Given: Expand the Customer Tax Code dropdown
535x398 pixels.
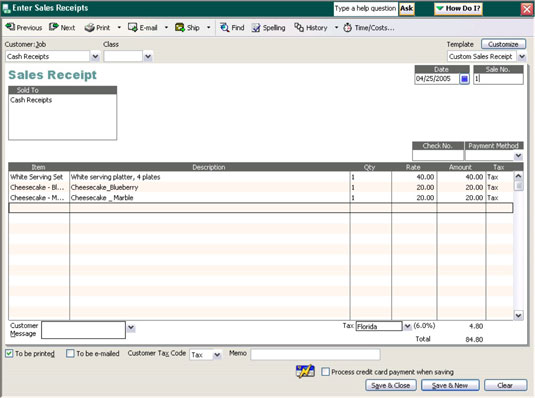Looking at the screenshot, I should [x=217, y=355].
